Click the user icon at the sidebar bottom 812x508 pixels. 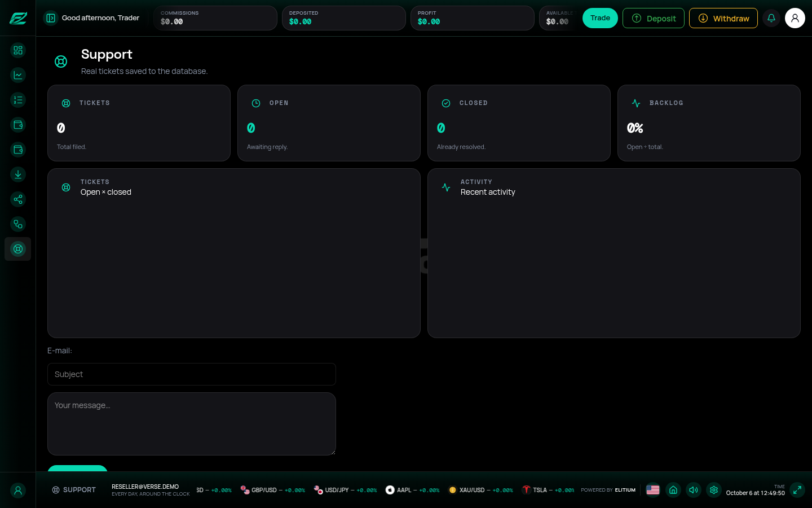[18, 491]
